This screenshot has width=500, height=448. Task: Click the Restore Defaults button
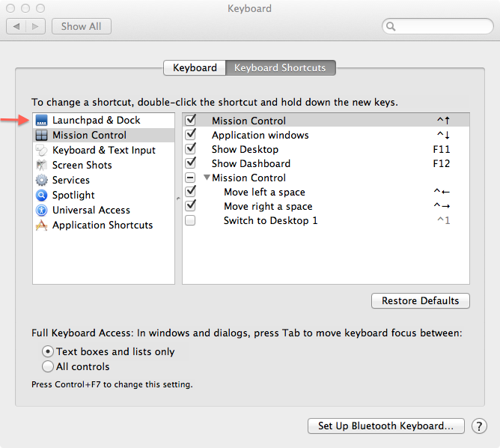(x=420, y=301)
